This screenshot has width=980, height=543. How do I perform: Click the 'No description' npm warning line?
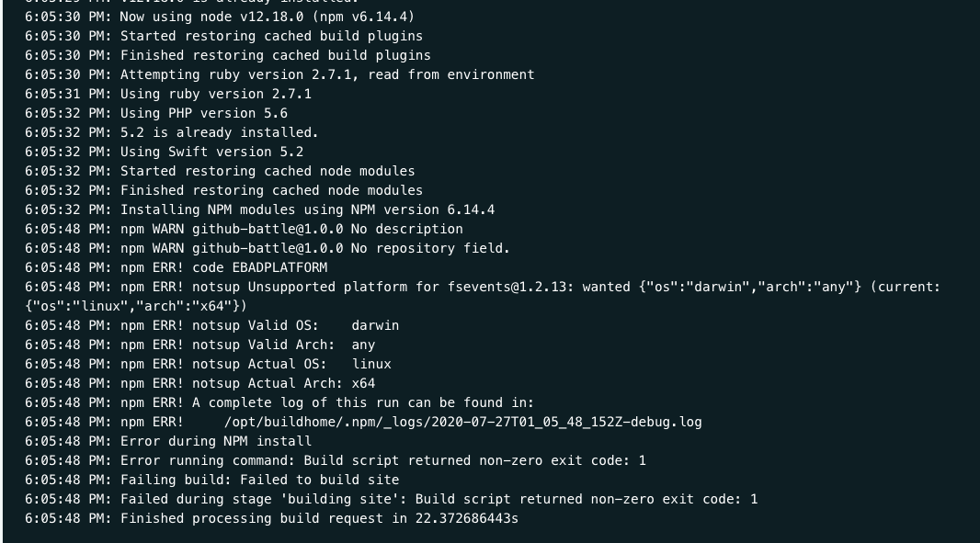[x=291, y=229]
